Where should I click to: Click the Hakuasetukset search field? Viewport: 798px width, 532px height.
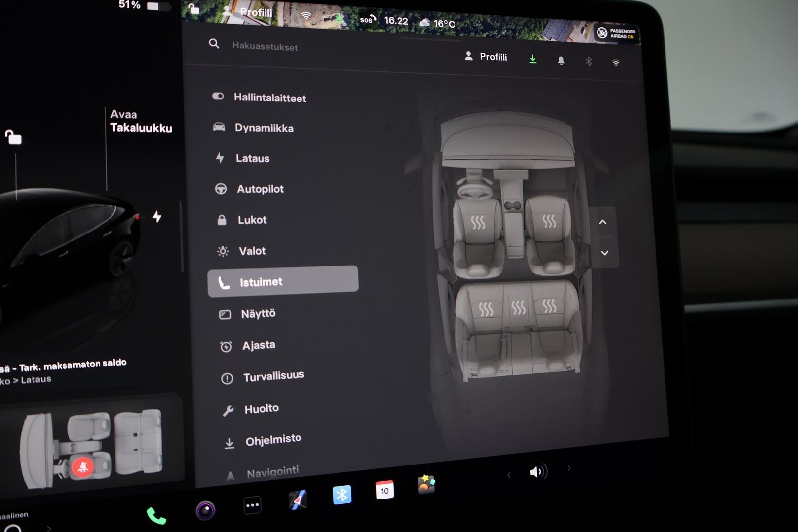click(266, 47)
